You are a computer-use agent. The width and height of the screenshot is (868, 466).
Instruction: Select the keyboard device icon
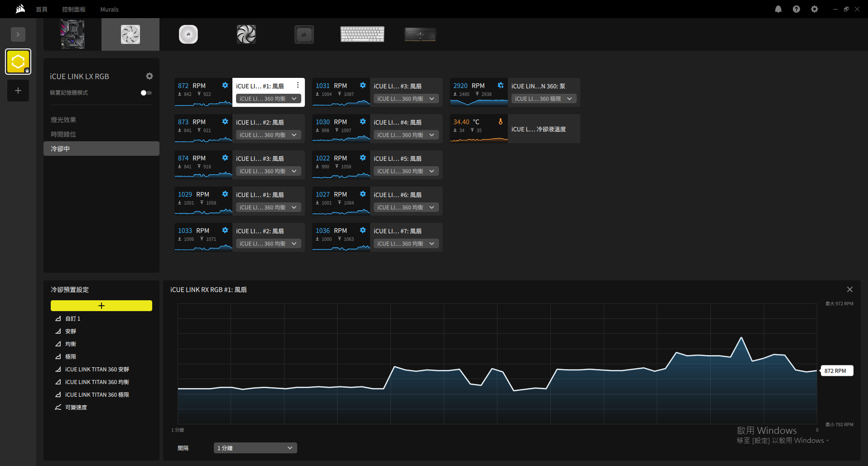coord(362,34)
